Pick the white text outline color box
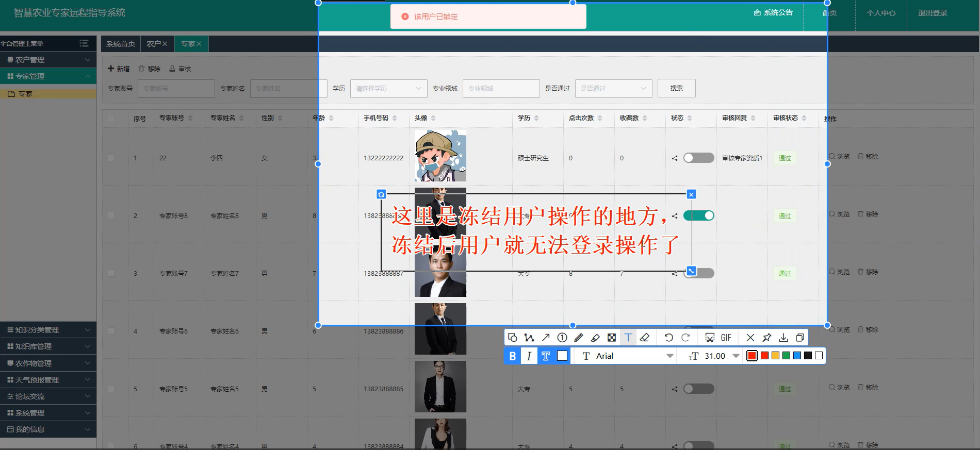980x450 pixels. pyautogui.click(x=562, y=356)
